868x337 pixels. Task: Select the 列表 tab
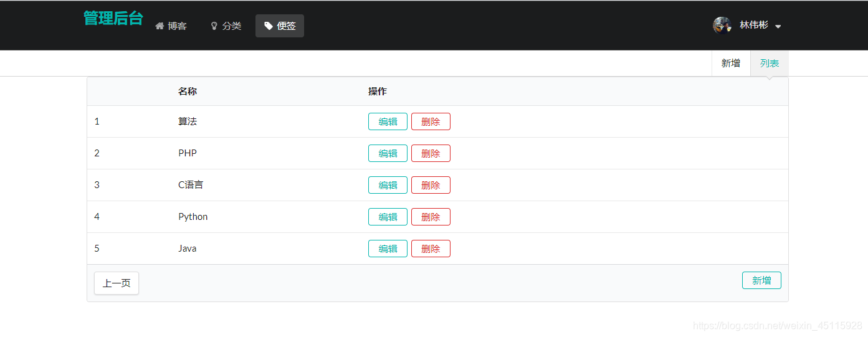coord(770,63)
